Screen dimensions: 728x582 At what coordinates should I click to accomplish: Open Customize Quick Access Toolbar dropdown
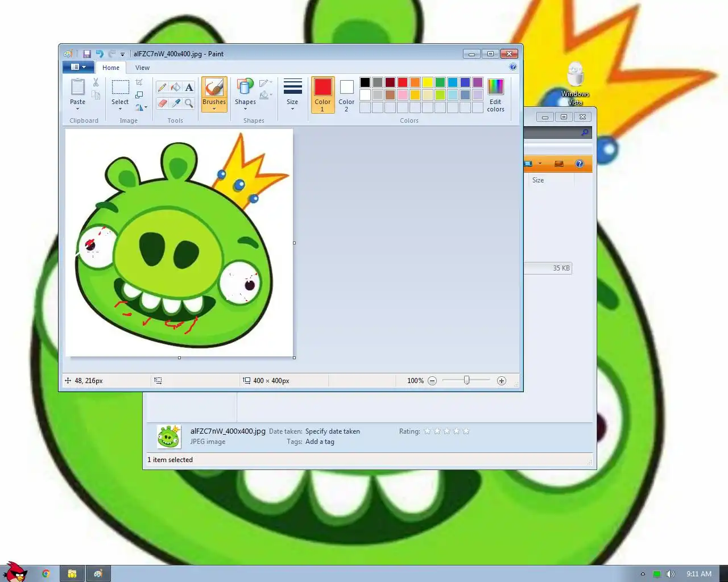(x=122, y=55)
